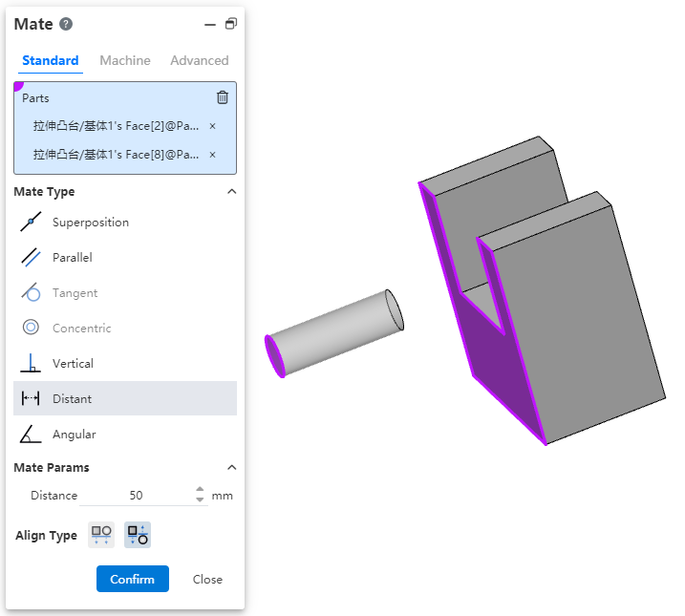The image size is (685, 616).
Task: Select the first Align Type option
Action: (x=101, y=535)
